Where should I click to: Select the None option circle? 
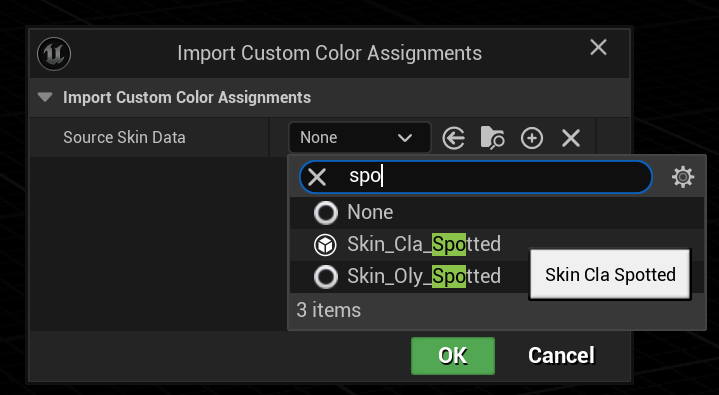click(325, 213)
